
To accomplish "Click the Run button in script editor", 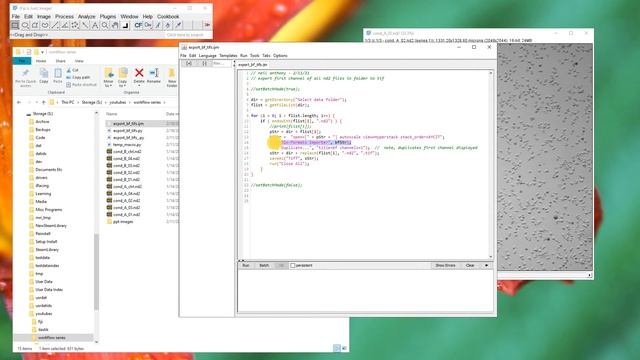I will point(246,265).
